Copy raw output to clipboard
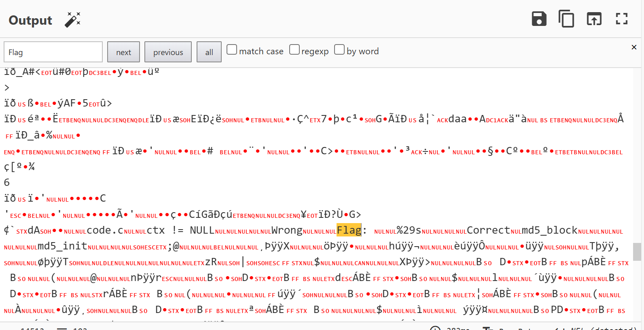 566,19
